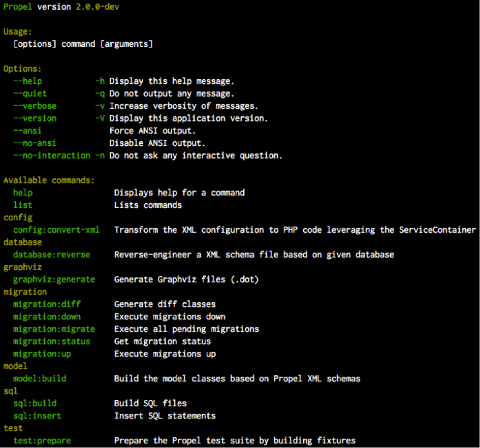The width and height of the screenshot is (480, 448).
Task: Select the migration:diff command
Action: point(47,304)
